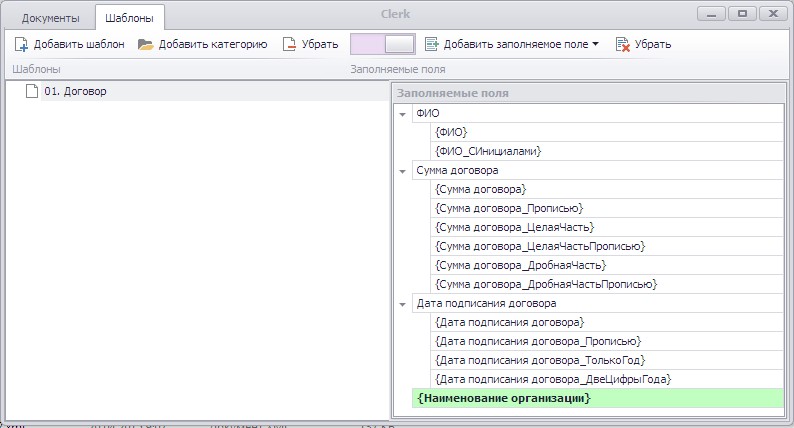
Task: Close the Clerk window
Action: pos(773,14)
